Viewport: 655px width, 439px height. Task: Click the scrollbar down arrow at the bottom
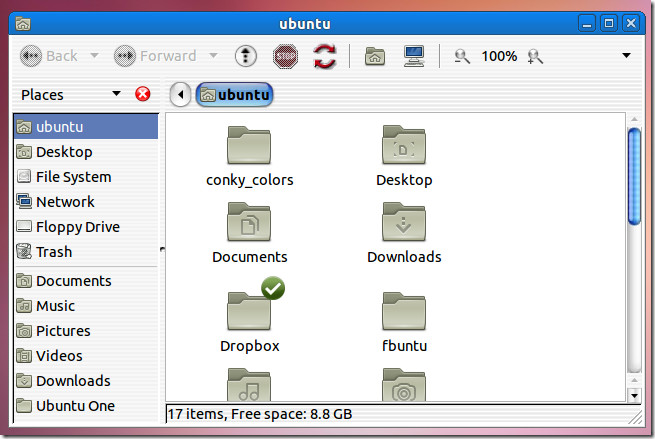[634, 395]
